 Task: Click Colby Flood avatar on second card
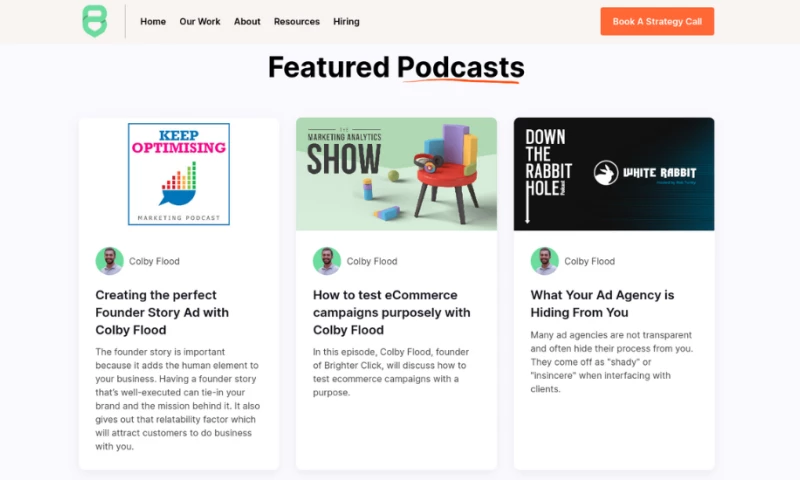326,261
